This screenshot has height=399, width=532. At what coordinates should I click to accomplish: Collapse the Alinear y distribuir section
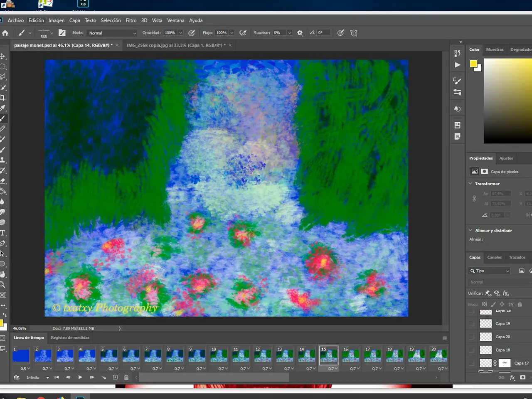click(x=470, y=230)
